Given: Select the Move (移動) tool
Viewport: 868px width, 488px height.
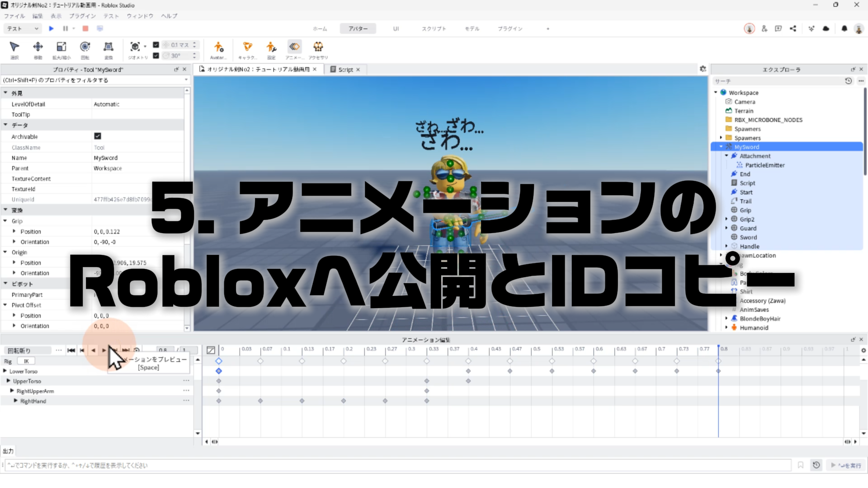Looking at the screenshot, I should (38, 47).
